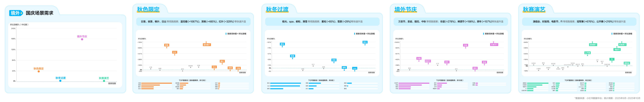Click the pink 啤酒节 chart label
644x102 pixels.
[428, 61]
